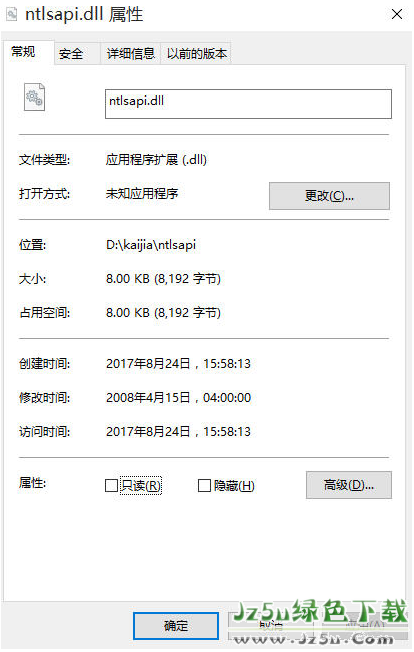Click the 未知应用程序 opens-with text
This screenshot has width=414, height=652.
(x=142, y=194)
